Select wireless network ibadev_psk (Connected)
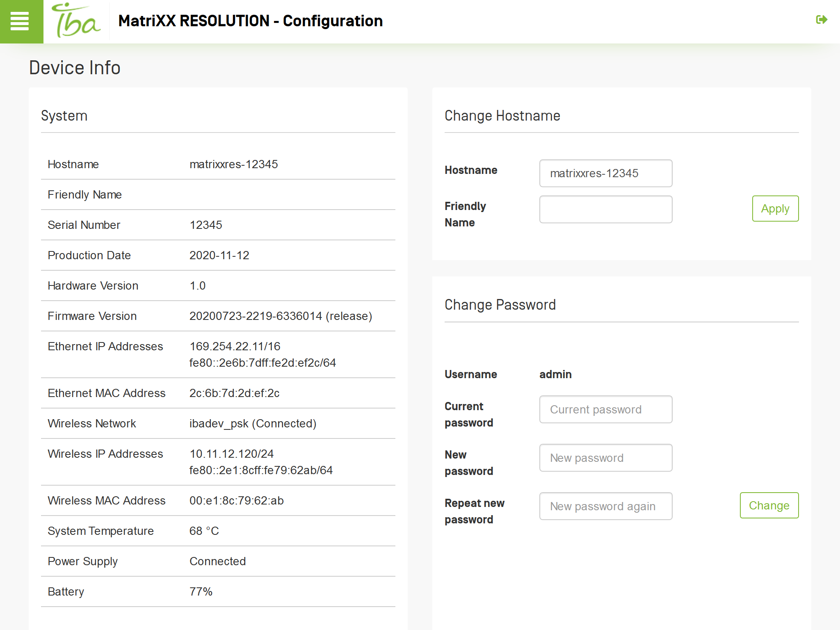The image size is (840, 630). (253, 424)
